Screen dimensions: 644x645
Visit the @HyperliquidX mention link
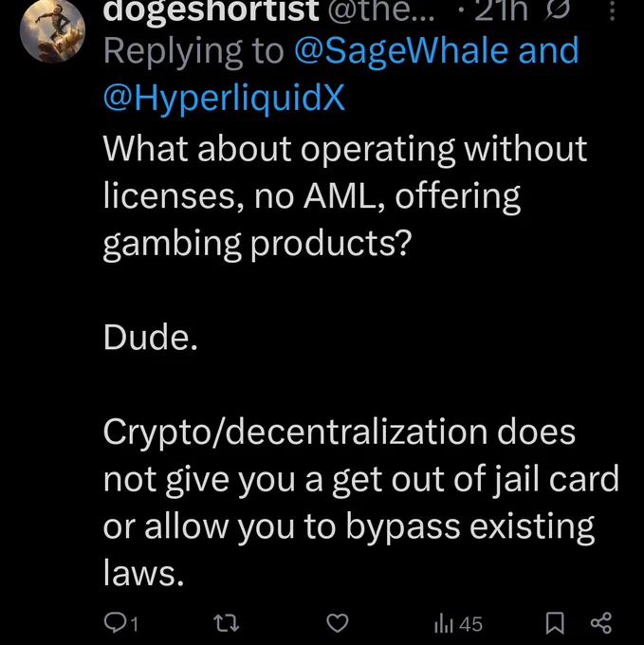(224, 98)
